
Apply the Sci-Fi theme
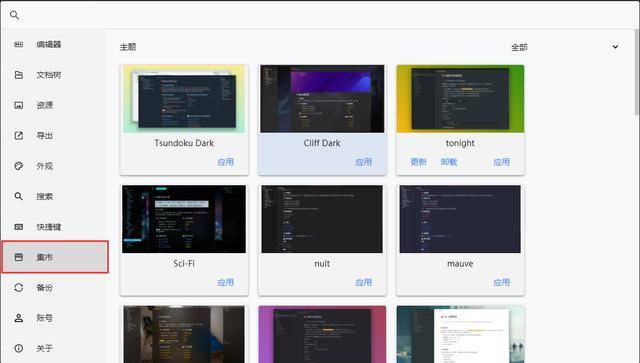[x=225, y=283]
